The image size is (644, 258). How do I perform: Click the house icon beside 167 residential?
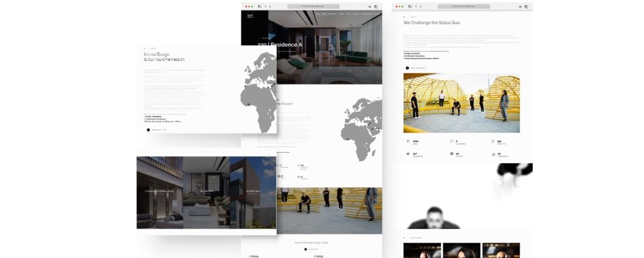click(408, 154)
